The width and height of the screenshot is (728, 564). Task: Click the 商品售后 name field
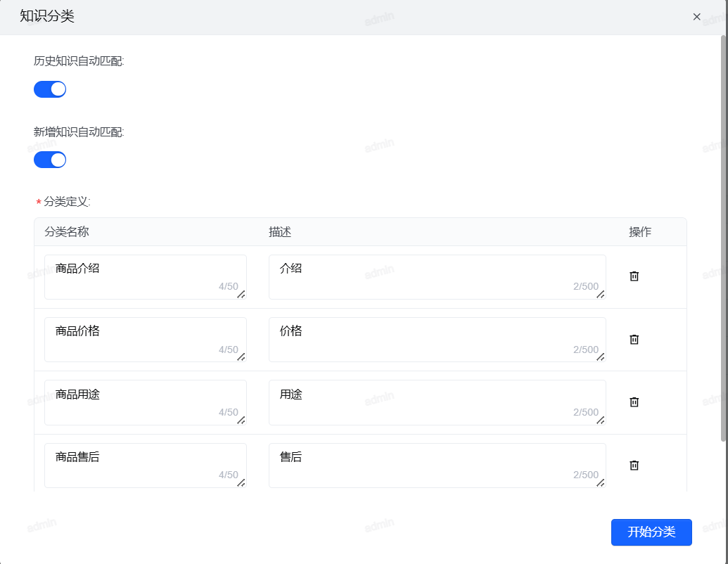click(145, 466)
